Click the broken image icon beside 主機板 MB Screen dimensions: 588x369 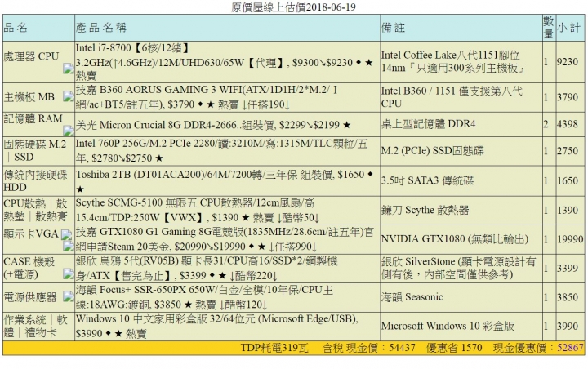[69, 96]
